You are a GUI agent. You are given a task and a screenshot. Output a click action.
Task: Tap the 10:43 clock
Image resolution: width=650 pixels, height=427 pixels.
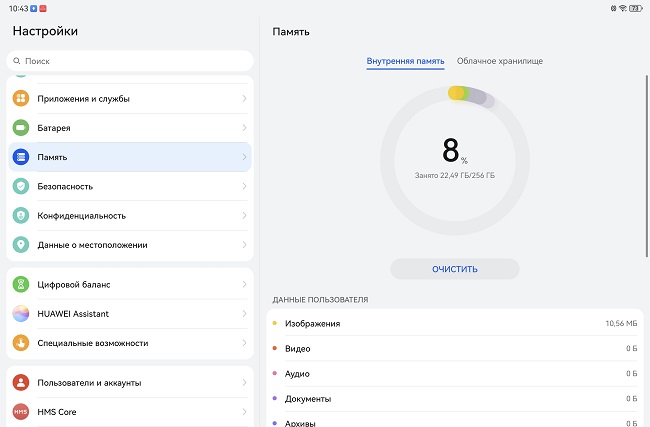click(18, 8)
